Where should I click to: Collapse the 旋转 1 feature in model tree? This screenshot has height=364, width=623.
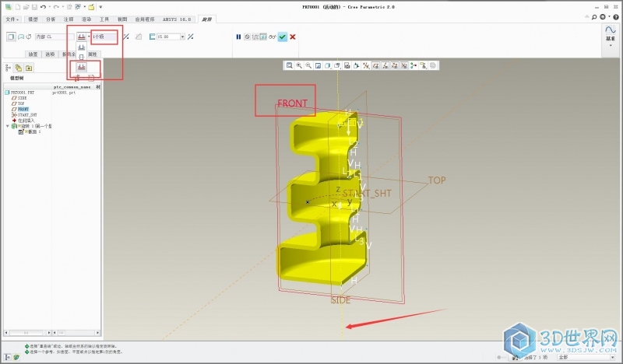coord(8,126)
